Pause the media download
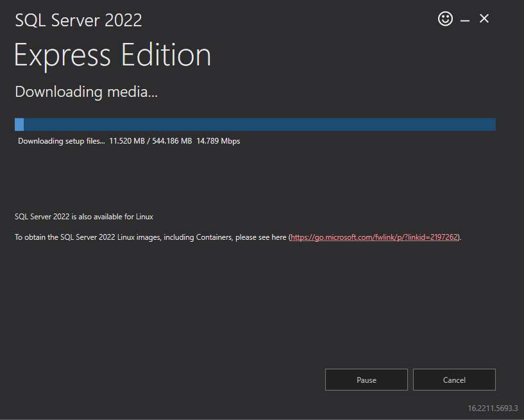This screenshot has height=420, width=524. 366,380
